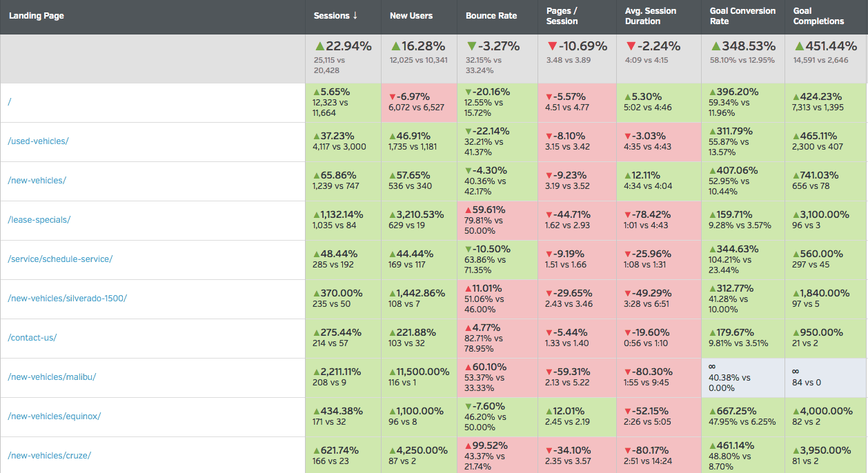
Task: Click the Sessions sort descending arrow
Action: (355, 15)
